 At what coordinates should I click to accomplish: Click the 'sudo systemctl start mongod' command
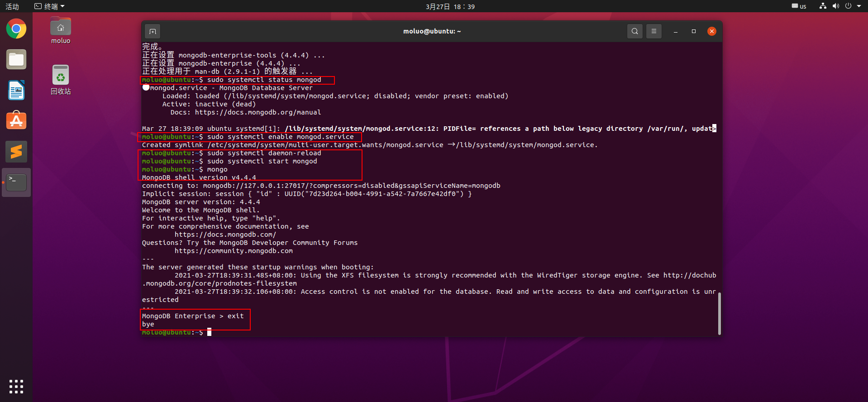(x=262, y=161)
